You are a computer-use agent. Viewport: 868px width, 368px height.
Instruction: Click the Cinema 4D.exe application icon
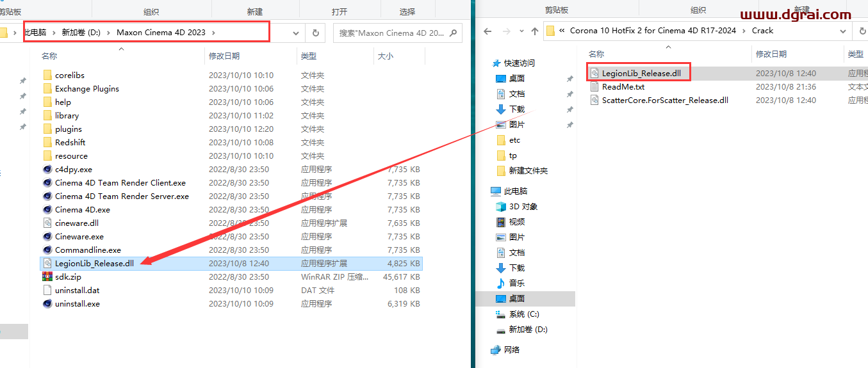pyautogui.click(x=47, y=210)
